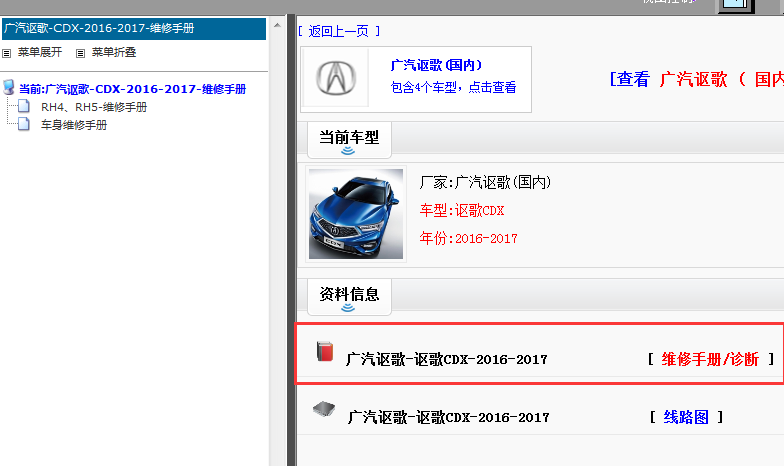Screen dimensions: 784x466
Task: Open 广汽讴歌-讴歌CDX-2016-2017 in the 维修手册/诊断 row
Action: [446, 359]
